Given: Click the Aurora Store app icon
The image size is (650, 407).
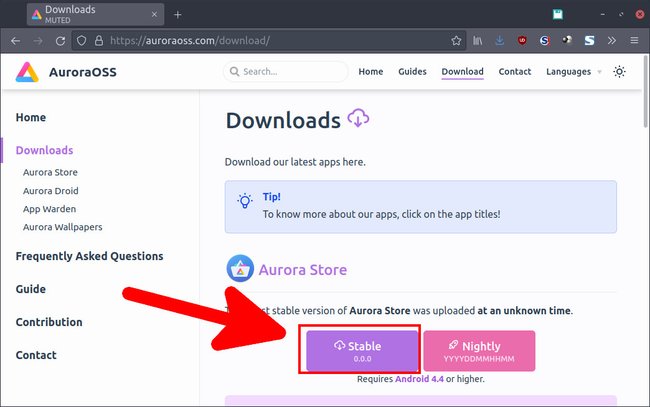Looking at the screenshot, I should (240, 269).
